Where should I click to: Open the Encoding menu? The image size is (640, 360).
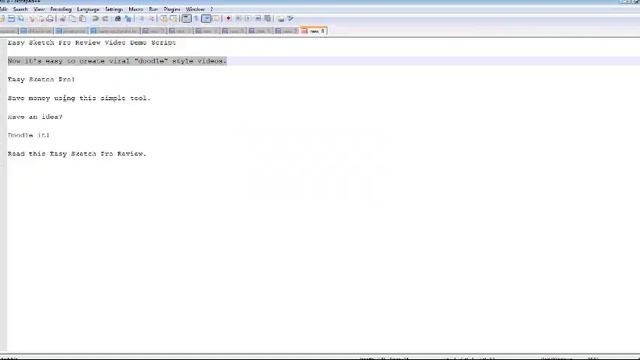61,9
